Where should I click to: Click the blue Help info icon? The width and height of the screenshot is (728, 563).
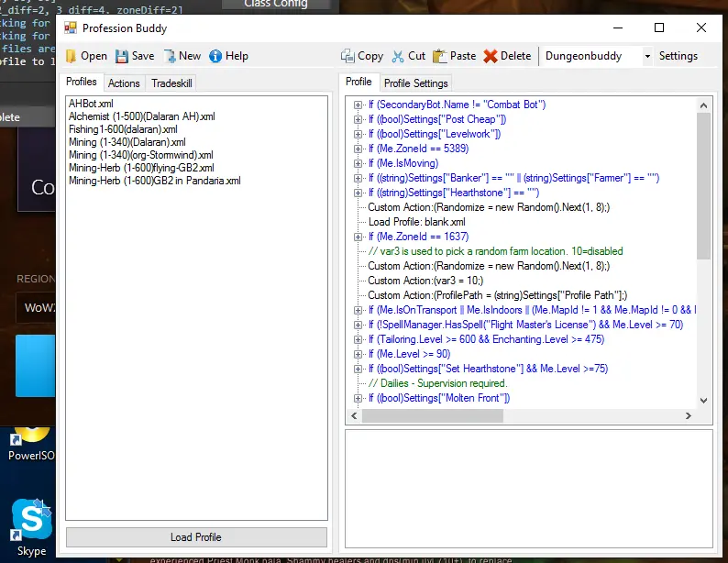point(215,56)
